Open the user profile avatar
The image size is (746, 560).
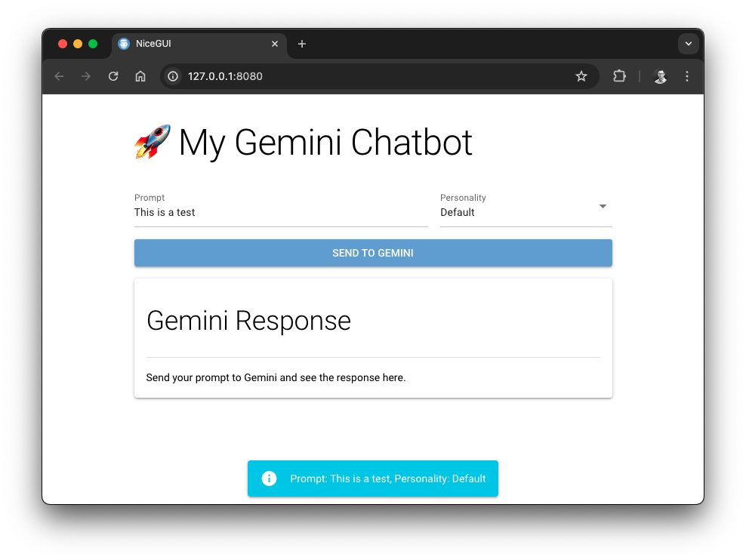point(660,76)
